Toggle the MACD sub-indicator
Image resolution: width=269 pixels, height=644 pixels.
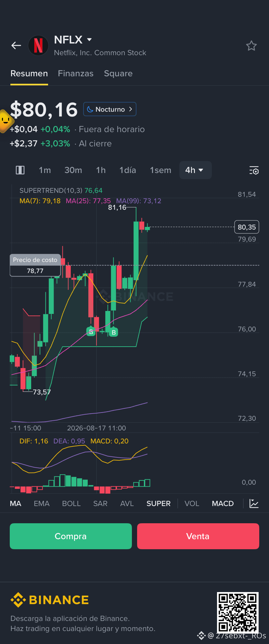point(223,503)
